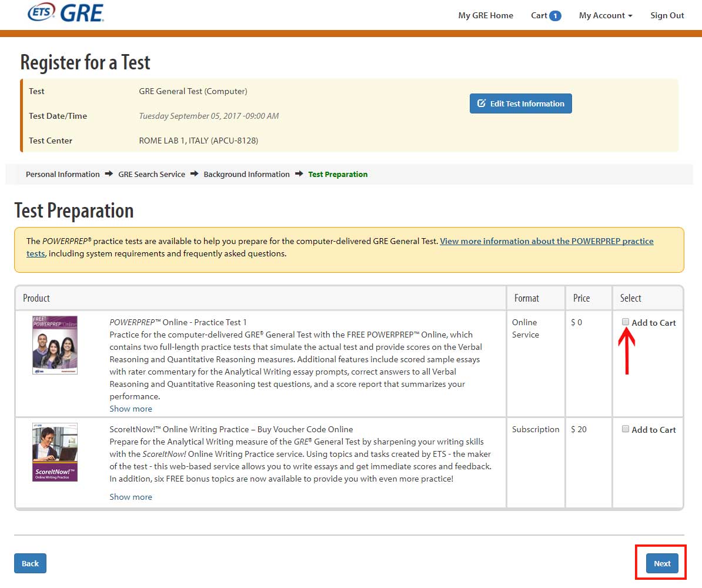
Task: Expand Show more under POWERPREP Online description
Action: click(x=131, y=409)
